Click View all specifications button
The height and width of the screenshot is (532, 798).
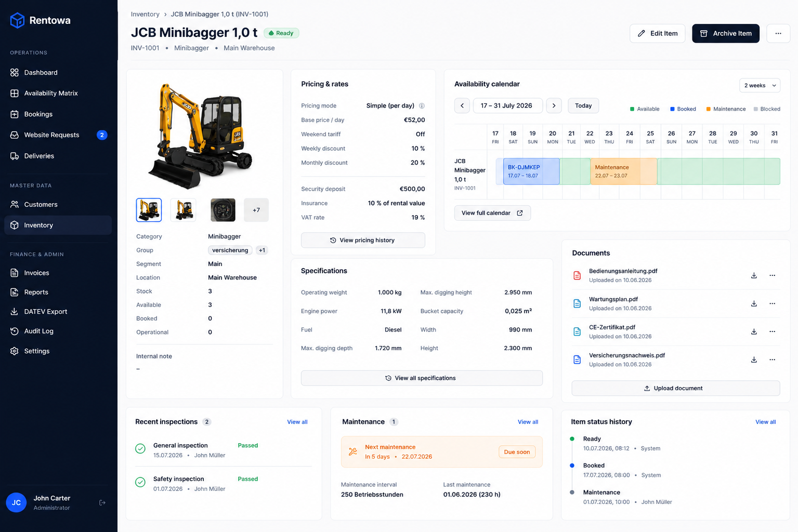[x=422, y=378]
